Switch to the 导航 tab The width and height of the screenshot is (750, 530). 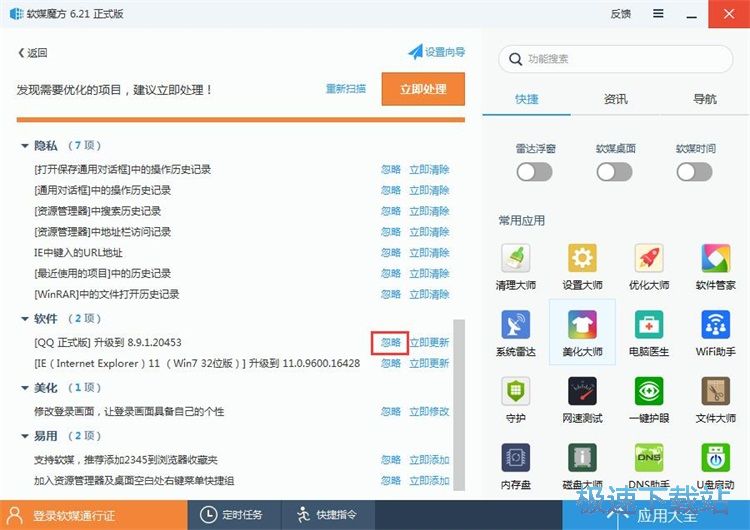click(x=705, y=99)
